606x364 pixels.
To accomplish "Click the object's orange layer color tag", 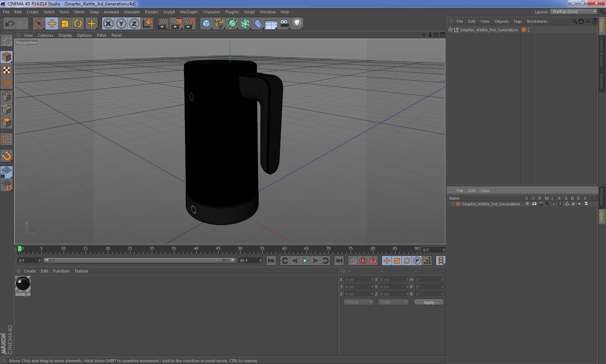I will tap(524, 30).
